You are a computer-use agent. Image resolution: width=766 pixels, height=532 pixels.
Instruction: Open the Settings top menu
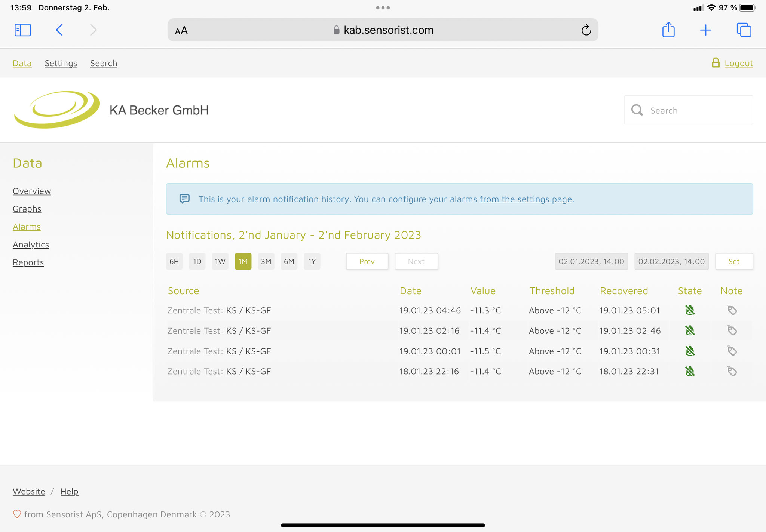(61, 63)
